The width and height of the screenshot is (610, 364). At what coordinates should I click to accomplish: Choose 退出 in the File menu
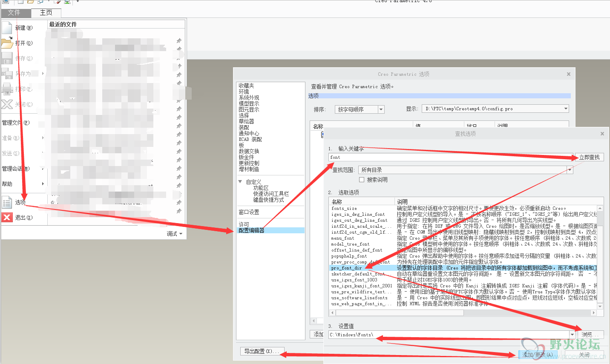click(x=24, y=218)
